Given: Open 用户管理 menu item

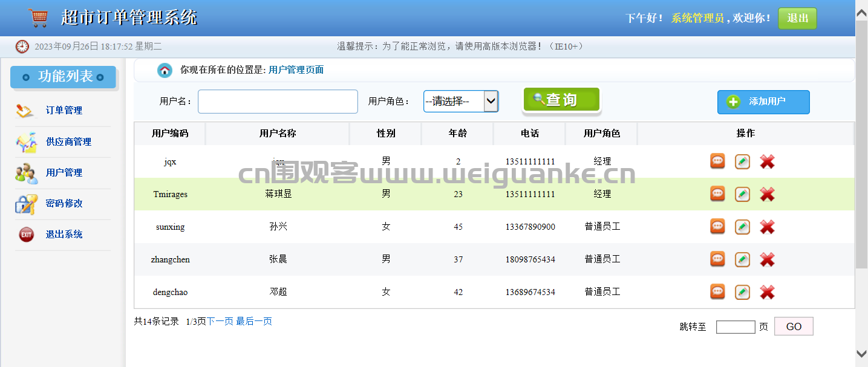Looking at the screenshot, I should tap(64, 173).
